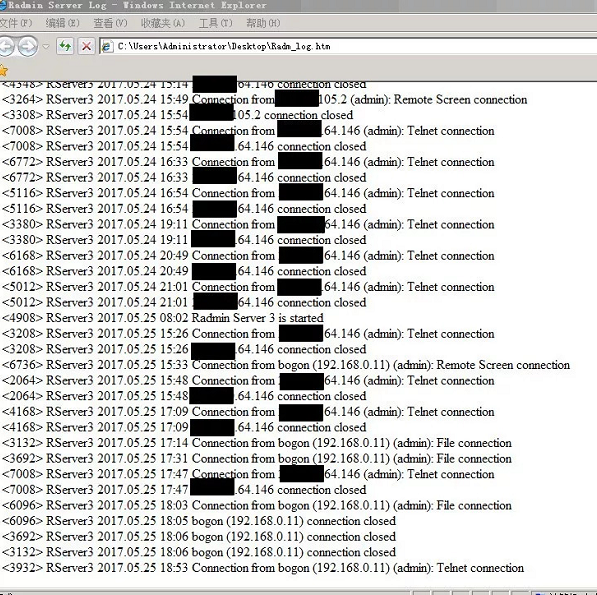Select <5116> 16:54 connection closed line
The width and height of the screenshot is (597, 595).
(184, 209)
